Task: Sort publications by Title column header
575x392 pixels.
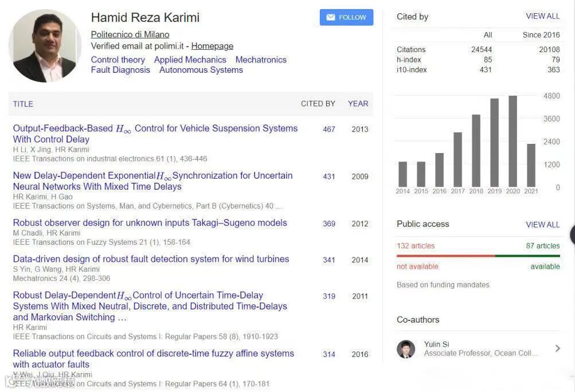Action: 23,104
